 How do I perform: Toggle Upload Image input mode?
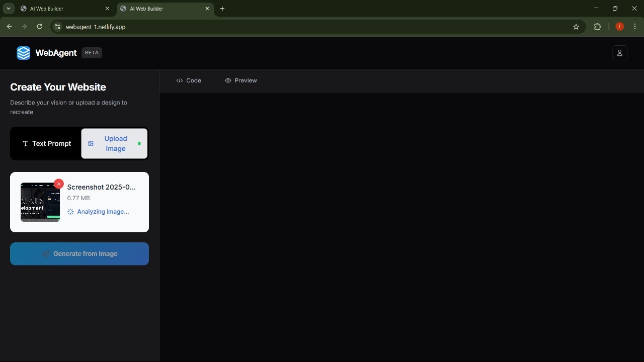pos(114,143)
